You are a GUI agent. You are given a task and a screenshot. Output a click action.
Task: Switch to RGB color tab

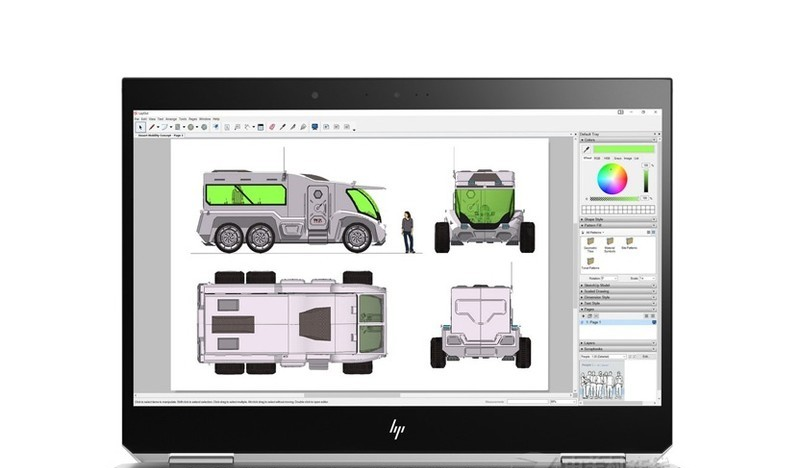pyautogui.click(x=597, y=158)
